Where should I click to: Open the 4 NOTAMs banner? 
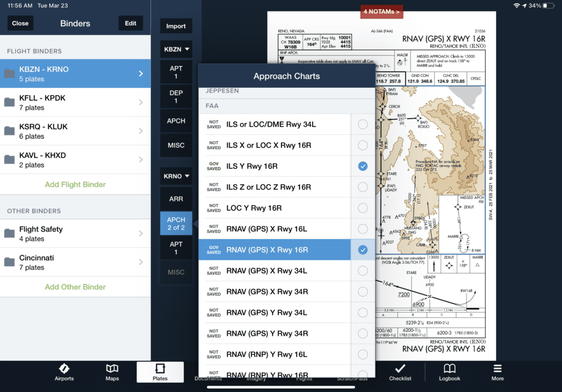click(x=381, y=11)
